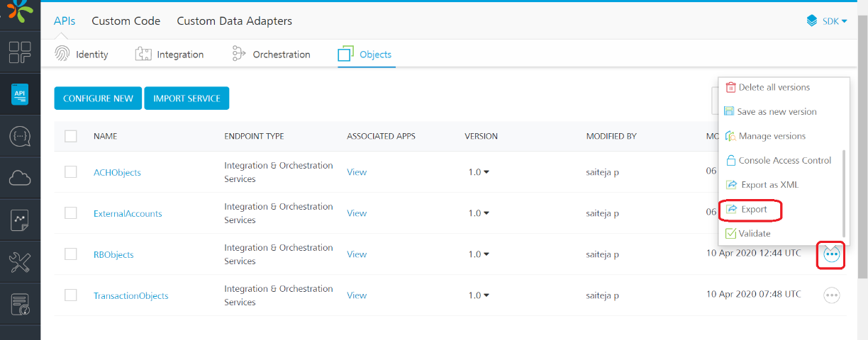The width and height of the screenshot is (868, 340).
Task: Open the cloud icon in left sidebar
Action: [x=20, y=178]
